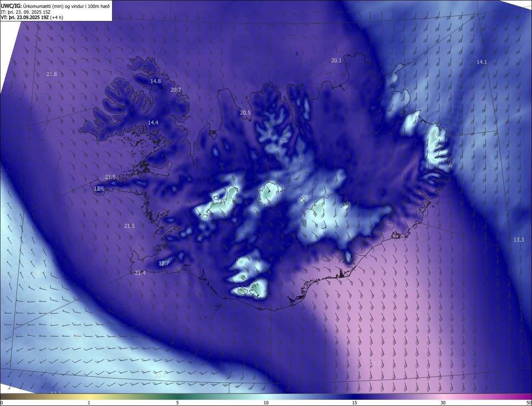
Task: Click the '0' tick on the color scale
Action: pos(2,403)
